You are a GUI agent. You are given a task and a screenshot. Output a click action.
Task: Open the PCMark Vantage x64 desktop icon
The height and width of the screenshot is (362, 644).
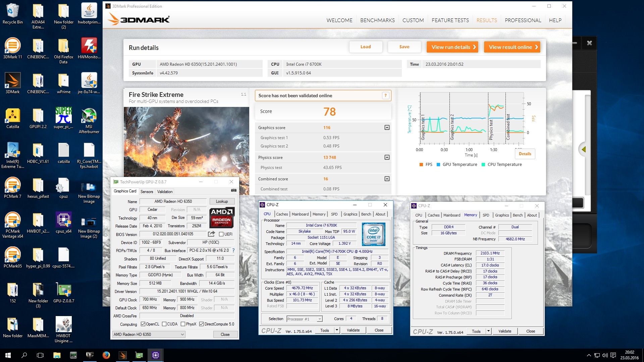(x=12, y=225)
